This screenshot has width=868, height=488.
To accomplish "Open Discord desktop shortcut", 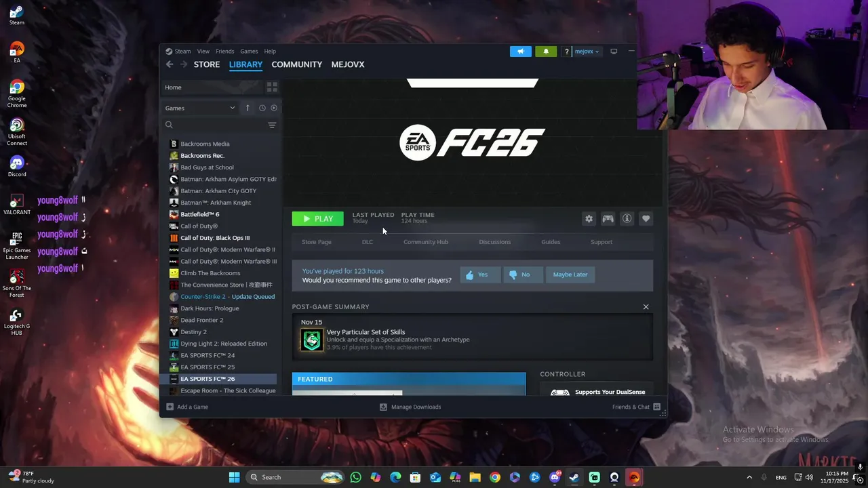I will (x=17, y=167).
